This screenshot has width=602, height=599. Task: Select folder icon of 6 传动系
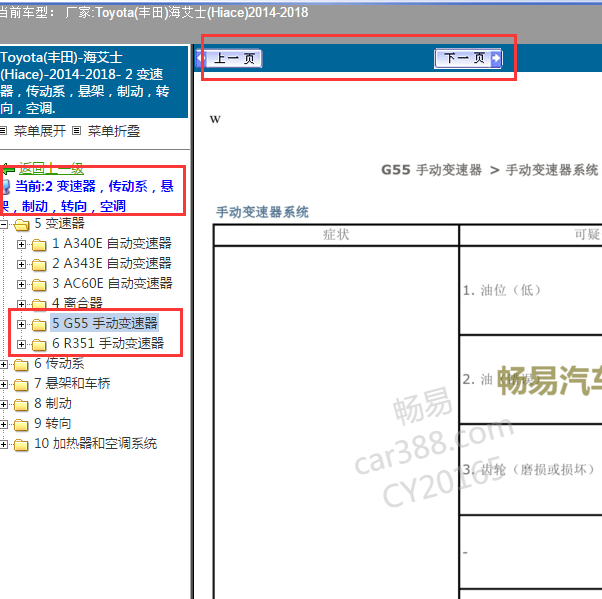[21, 365]
